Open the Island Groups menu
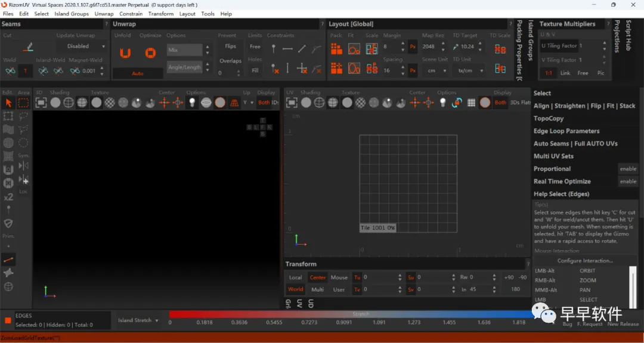 point(71,14)
